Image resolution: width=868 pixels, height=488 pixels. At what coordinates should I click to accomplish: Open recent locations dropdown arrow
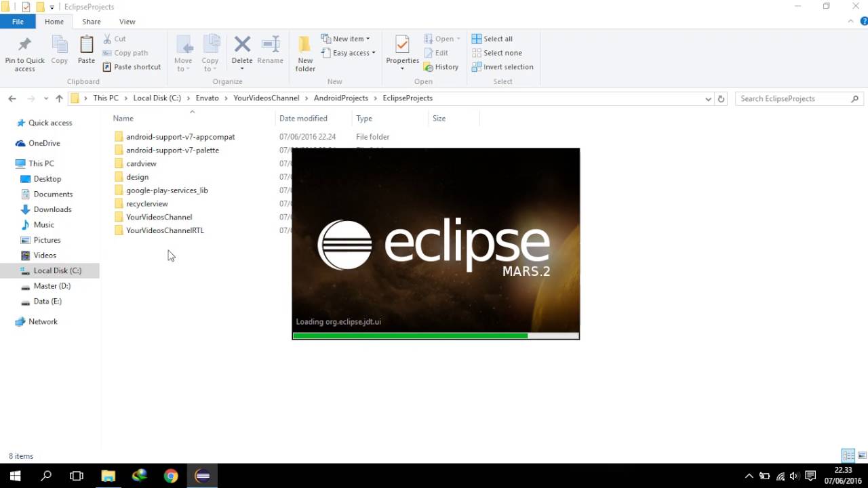pos(46,99)
